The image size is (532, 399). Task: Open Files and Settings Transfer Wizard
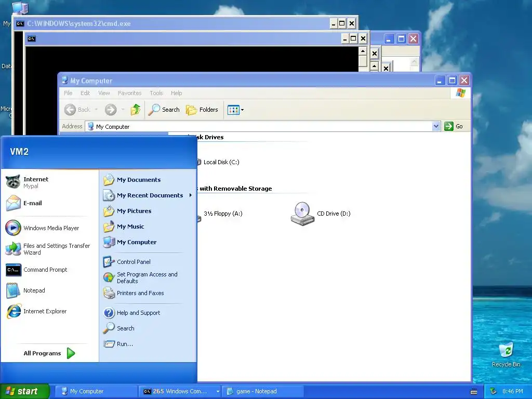[x=48, y=249]
